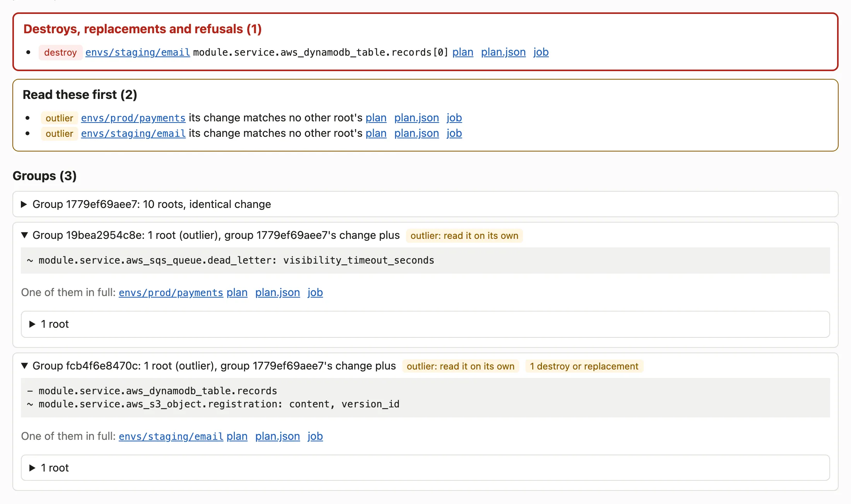Image resolution: width=851 pixels, height=504 pixels.
Task: Open job link in the destroy row
Action: click(x=541, y=52)
